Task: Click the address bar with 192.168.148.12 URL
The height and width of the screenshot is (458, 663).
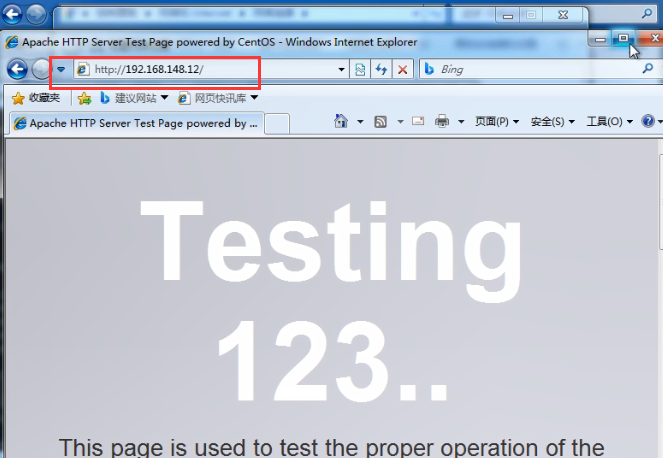Action: (211, 69)
